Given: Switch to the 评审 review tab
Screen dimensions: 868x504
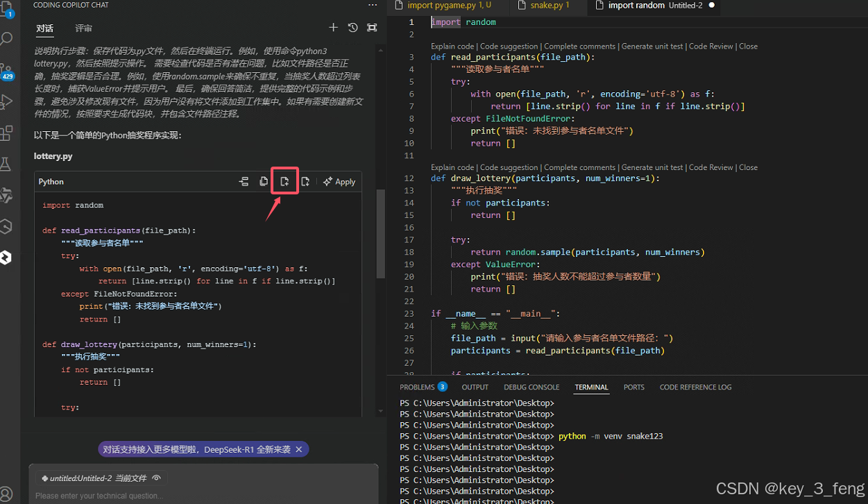Looking at the screenshot, I should click(x=84, y=28).
